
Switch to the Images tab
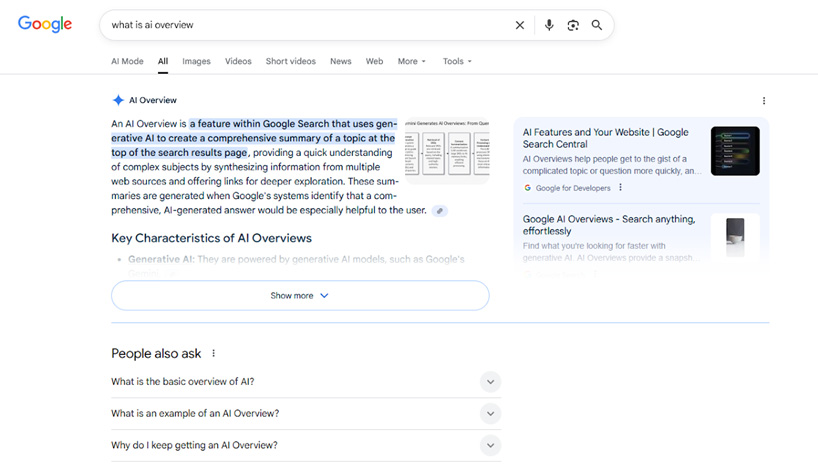pyautogui.click(x=196, y=61)
